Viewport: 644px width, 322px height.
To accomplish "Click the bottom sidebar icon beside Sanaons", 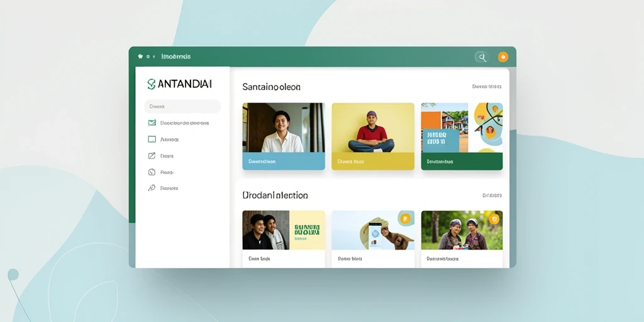I will pyautogui.click(x=152, y=188).
